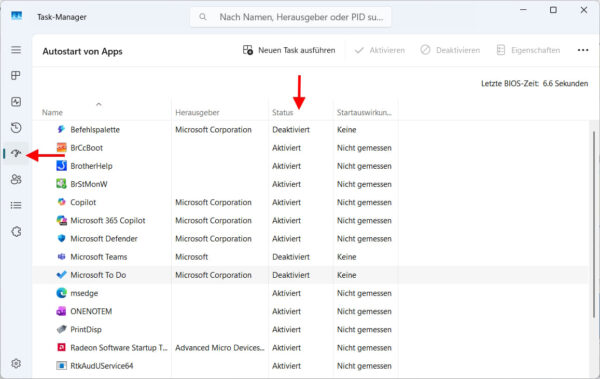Open the Services page icon
The image size is (600, 379).
(x=16, y=231)
